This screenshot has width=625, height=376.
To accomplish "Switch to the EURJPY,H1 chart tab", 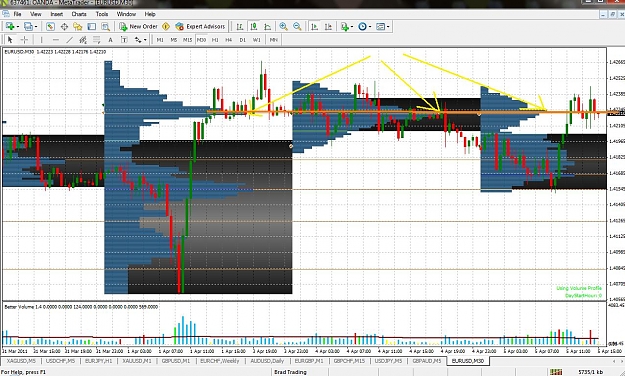I will (x=98, y=361).
